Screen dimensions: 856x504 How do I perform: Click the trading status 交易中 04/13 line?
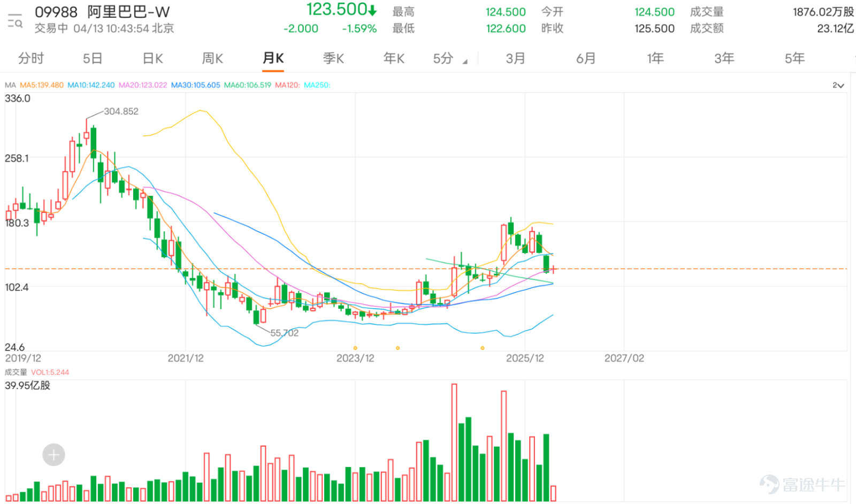click(x=104, y=28)
